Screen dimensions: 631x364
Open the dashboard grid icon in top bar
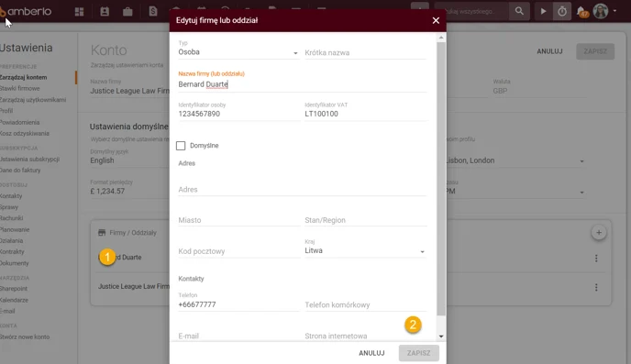tap(79, 12)
